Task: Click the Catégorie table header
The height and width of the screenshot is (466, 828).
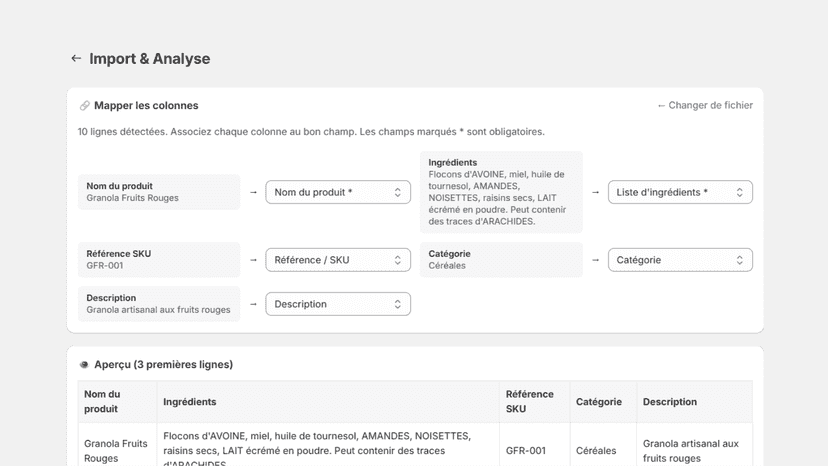Action: pos(603,402)
